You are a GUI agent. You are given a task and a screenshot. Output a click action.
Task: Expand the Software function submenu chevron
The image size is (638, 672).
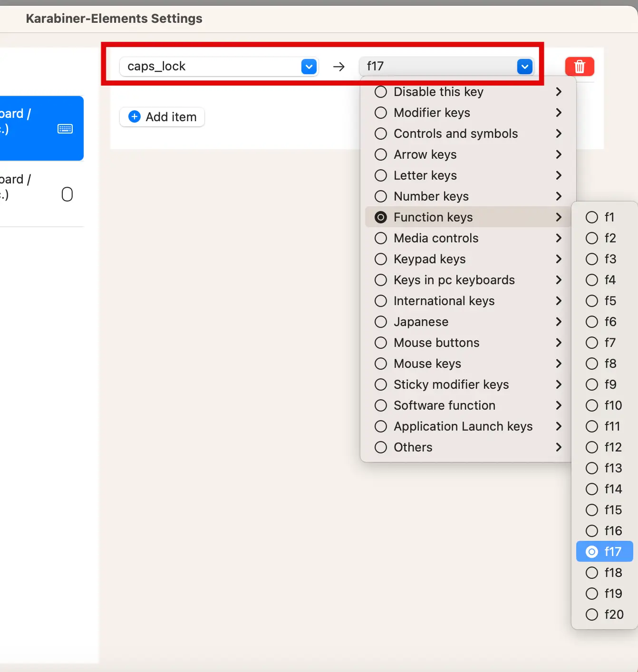point(559,405)
